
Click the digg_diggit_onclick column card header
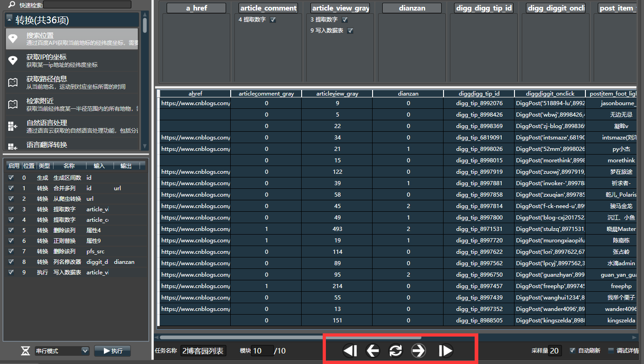[x=556, y=8]
